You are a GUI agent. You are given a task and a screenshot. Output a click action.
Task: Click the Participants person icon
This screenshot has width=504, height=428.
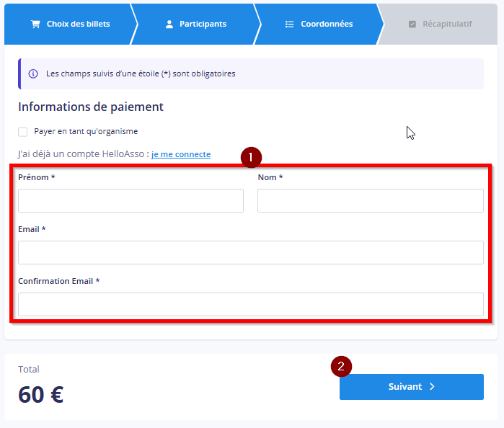pyautogui.click(x=169, y=24)
